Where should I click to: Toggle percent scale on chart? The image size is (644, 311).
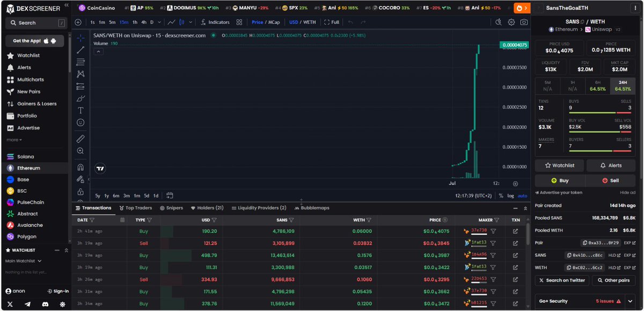501,196
